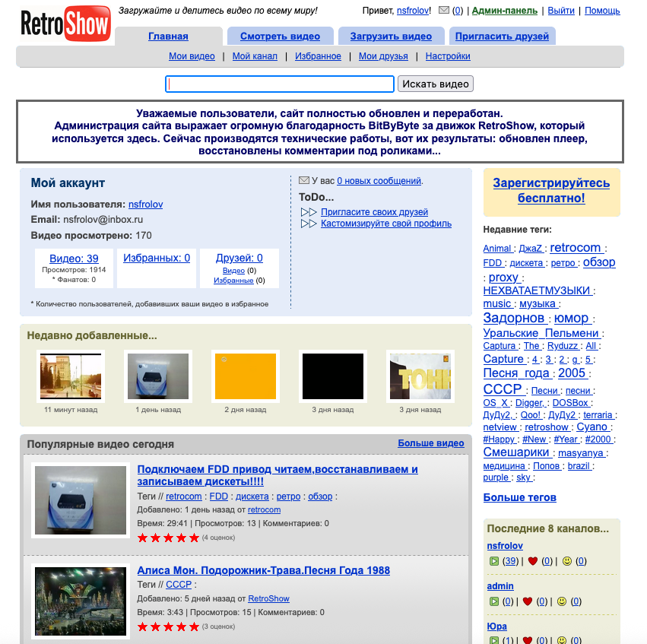Expand tag list via 'Больше тегов'
This screenshot has height=644, width=647.
point(519,497)
